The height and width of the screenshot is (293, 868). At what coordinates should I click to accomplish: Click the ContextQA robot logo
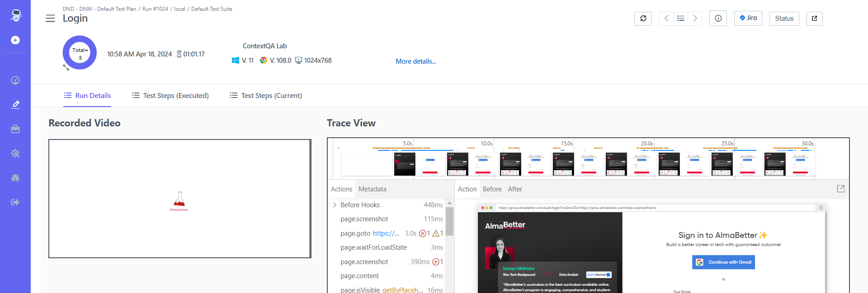click(x=16, y=15)
